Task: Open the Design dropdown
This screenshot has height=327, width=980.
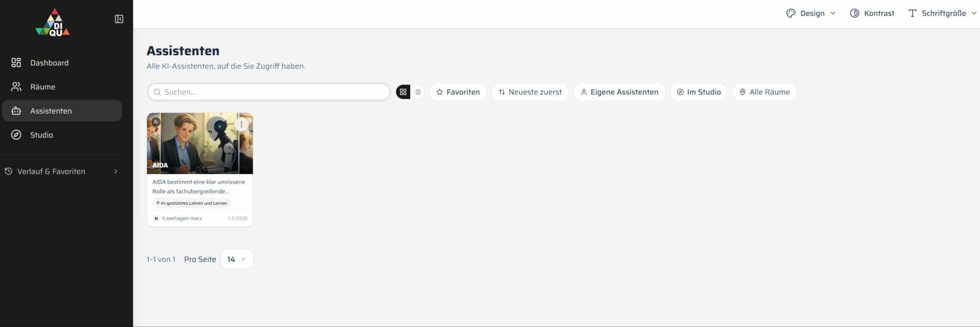Action: pyautogui.click(x=811, y=13)
